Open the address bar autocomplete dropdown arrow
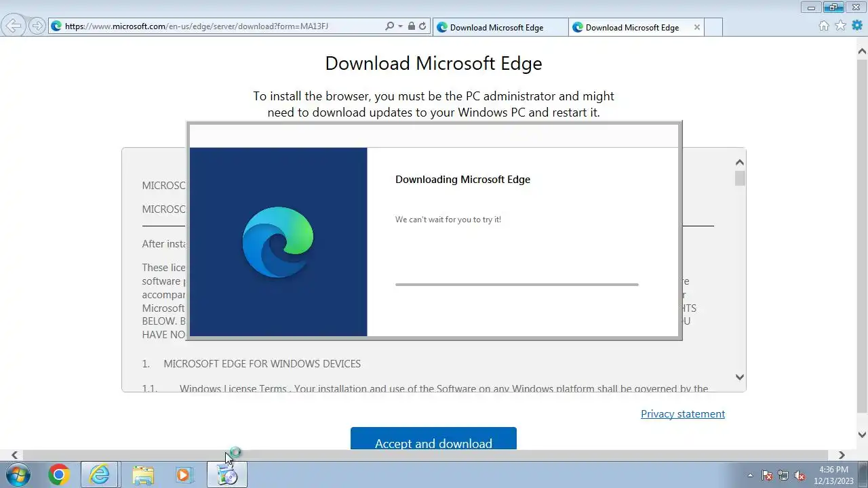Image resolution: width=868 pixels, height=488 pixels. 400,26
